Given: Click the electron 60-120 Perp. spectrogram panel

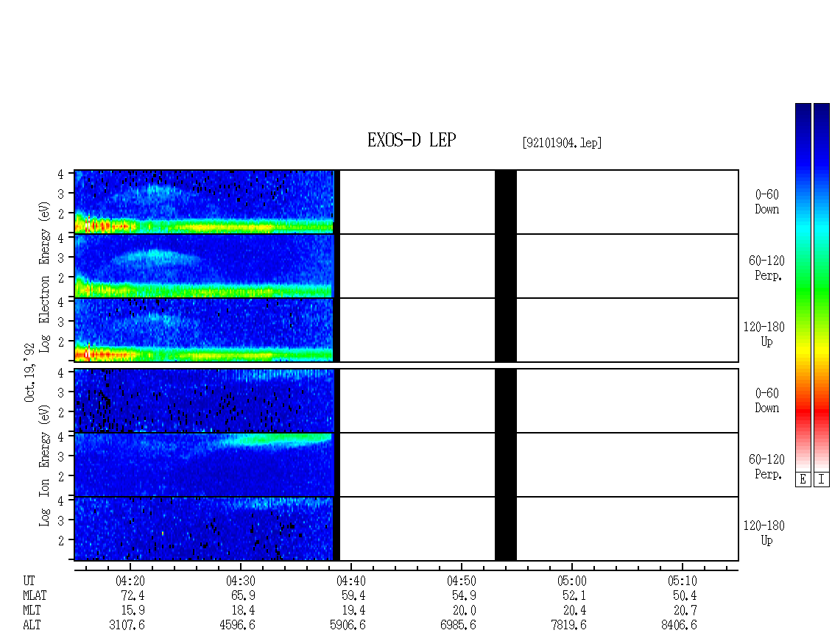Looking at the screenshot, I should tap(406, 266).
